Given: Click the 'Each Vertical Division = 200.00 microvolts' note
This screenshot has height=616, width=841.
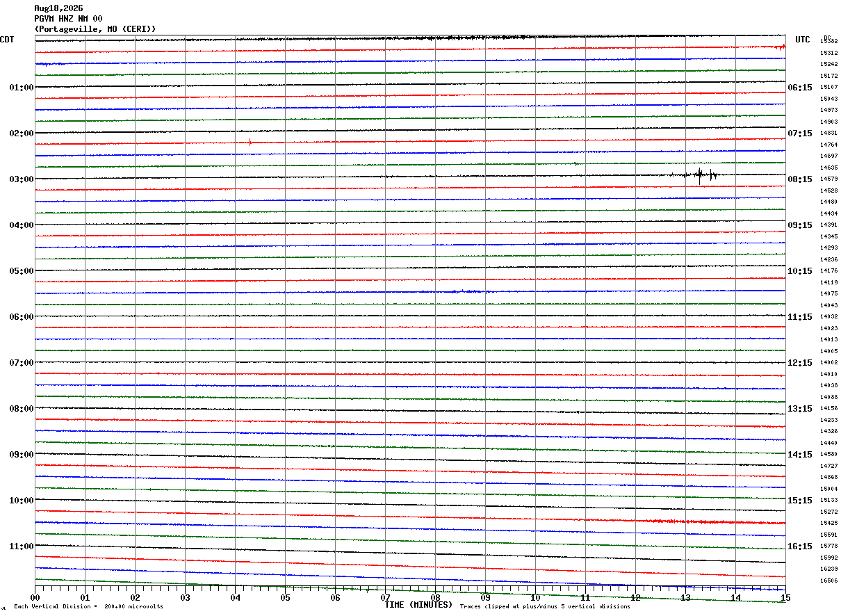Looking at the screenshot, I should pyautogui.click(x=88, y=607).
